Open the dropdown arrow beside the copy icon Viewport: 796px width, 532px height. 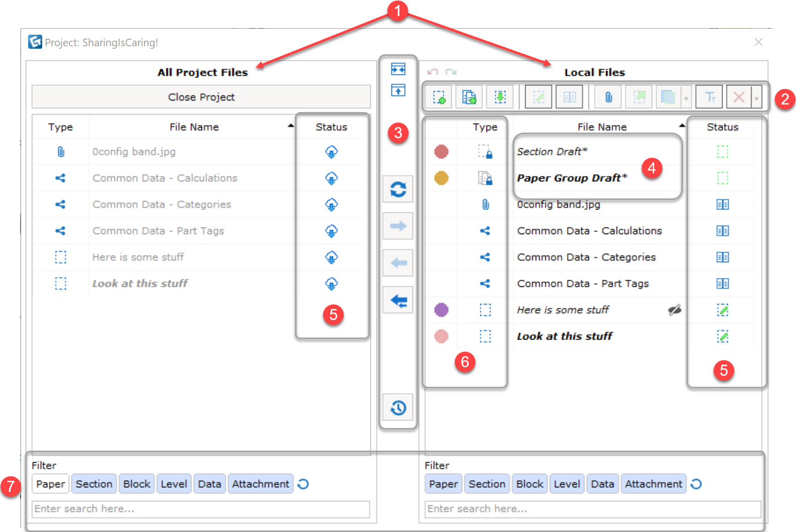pos(686,97)
